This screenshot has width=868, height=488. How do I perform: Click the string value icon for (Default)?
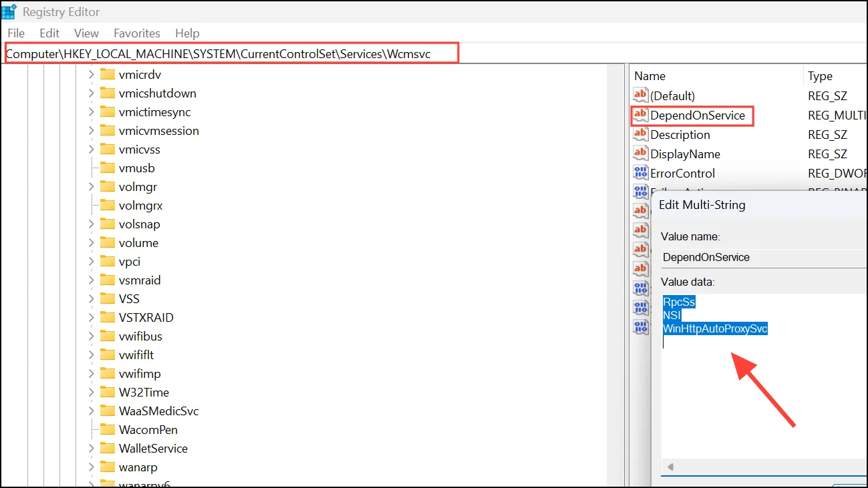point(641,95)
